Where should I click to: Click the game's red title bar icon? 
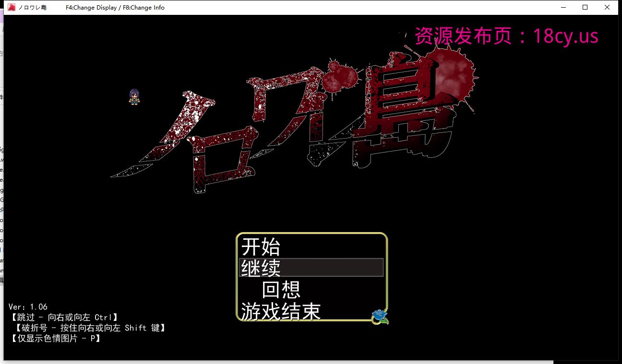pos(11,7)
